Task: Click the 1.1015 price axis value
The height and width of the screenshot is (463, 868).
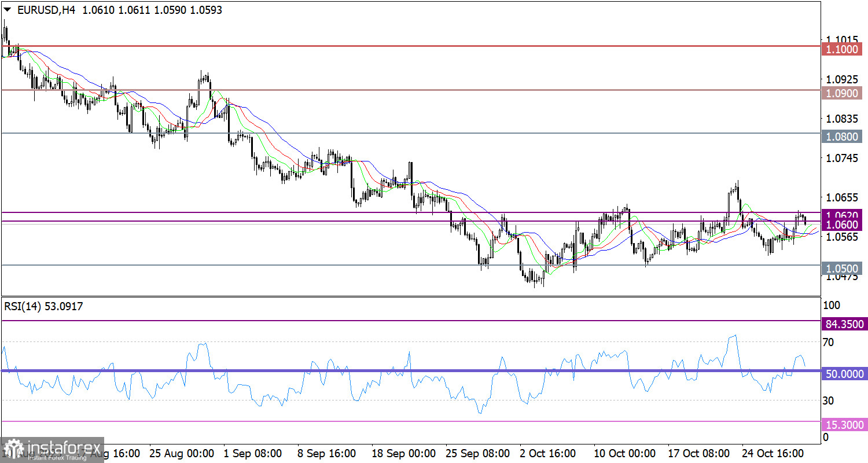Action: 842,40
